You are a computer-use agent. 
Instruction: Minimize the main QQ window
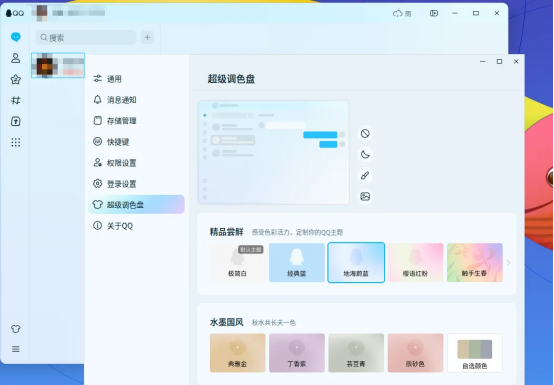pos(455,13)
